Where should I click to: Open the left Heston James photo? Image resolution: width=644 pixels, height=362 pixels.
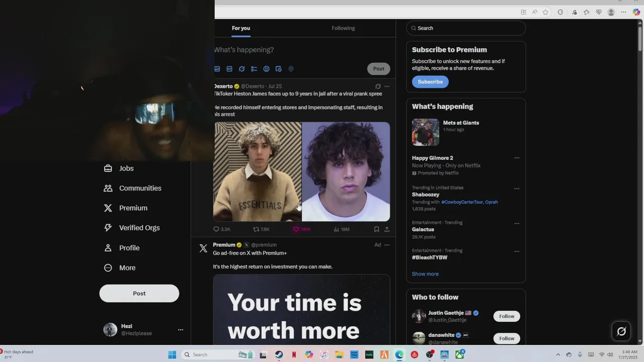pos(258,172)
